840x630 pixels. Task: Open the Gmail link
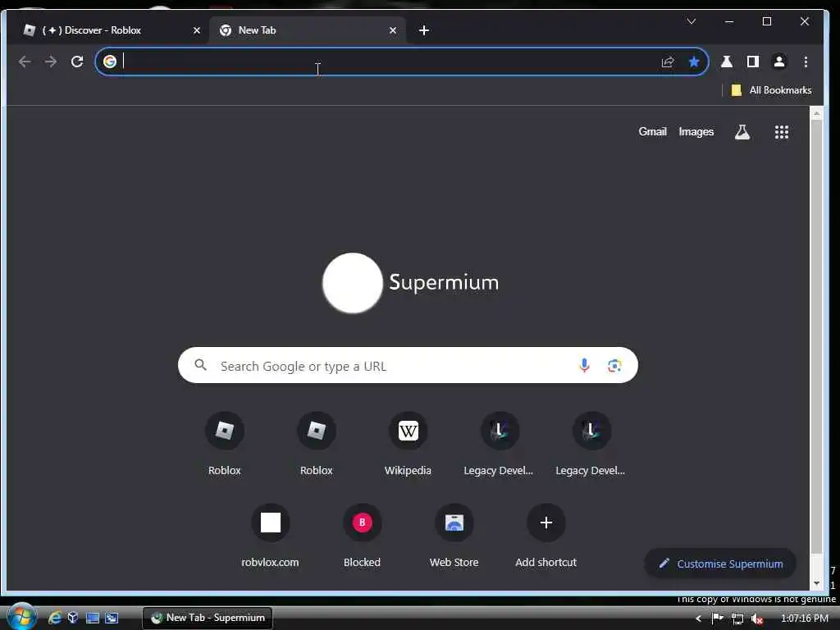(x=652, y=132)
